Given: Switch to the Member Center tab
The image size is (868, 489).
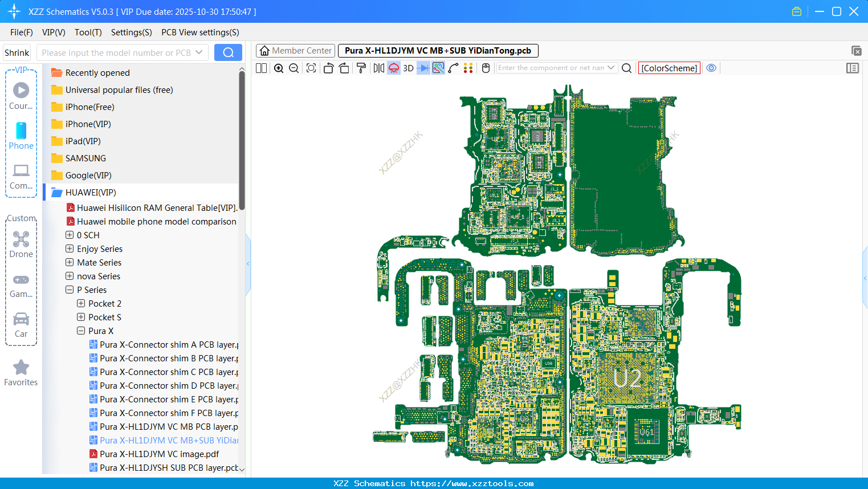Looking at the screenshot, I should click(x=296, y=51).
